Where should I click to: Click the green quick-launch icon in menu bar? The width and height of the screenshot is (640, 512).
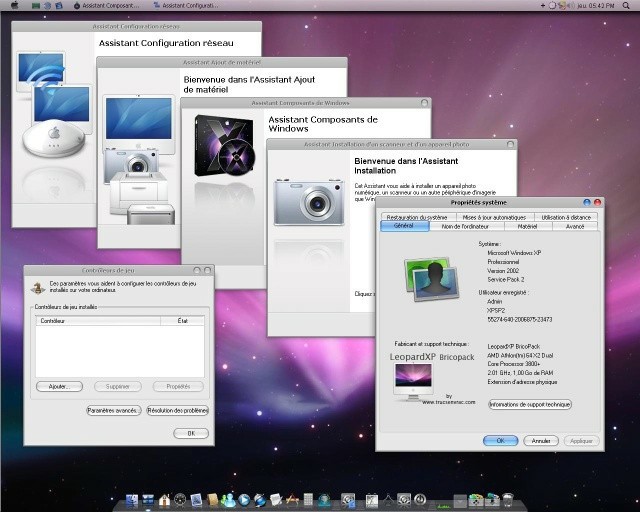pos(36,6)
